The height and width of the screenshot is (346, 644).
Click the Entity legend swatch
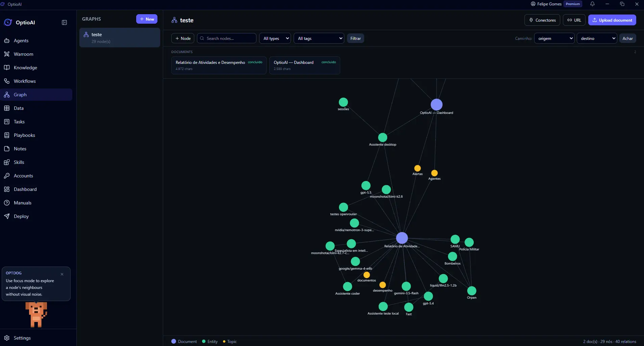click(204, 341)
